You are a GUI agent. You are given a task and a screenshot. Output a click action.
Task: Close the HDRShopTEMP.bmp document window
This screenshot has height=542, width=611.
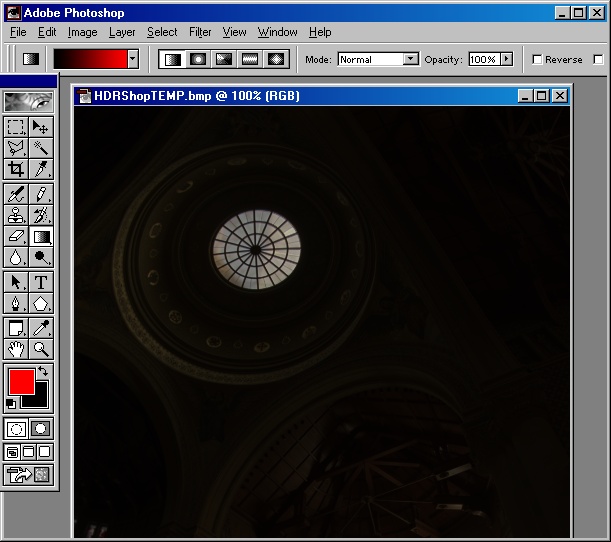560,96
